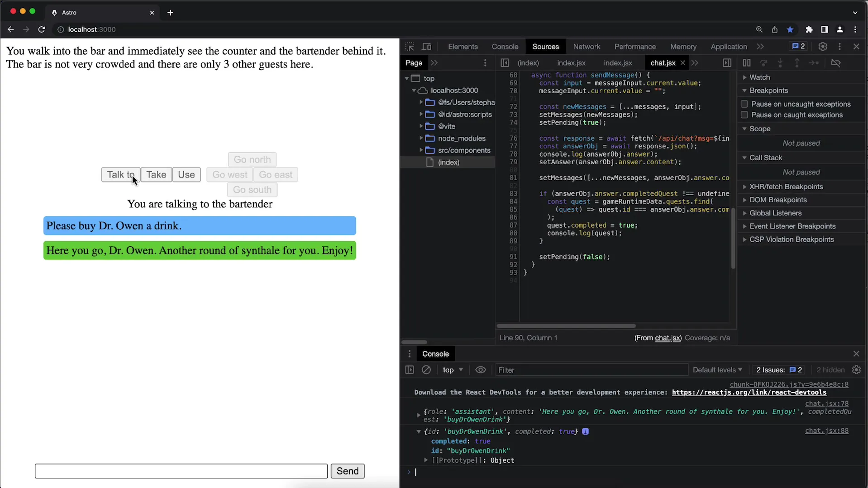Image resolution: width=868 pixels, height=488 pixels.
Task: Close the chat.jsx editor tab
Action: pos(682,63)
